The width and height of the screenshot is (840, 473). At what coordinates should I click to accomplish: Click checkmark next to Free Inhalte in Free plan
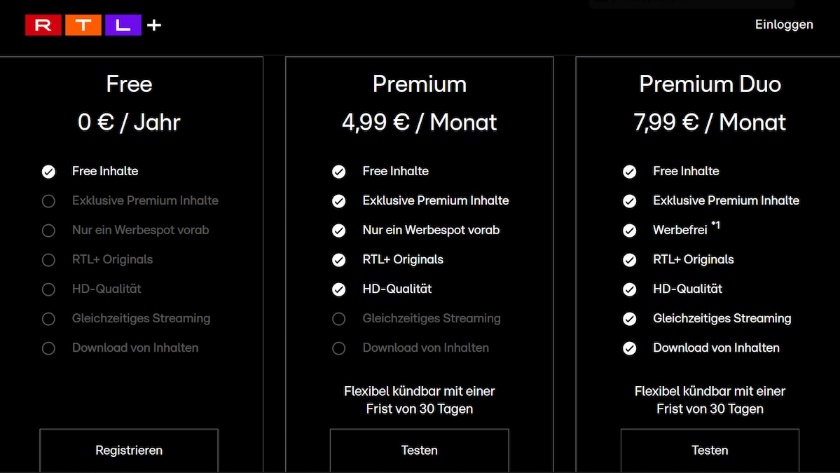coord(48,171)
